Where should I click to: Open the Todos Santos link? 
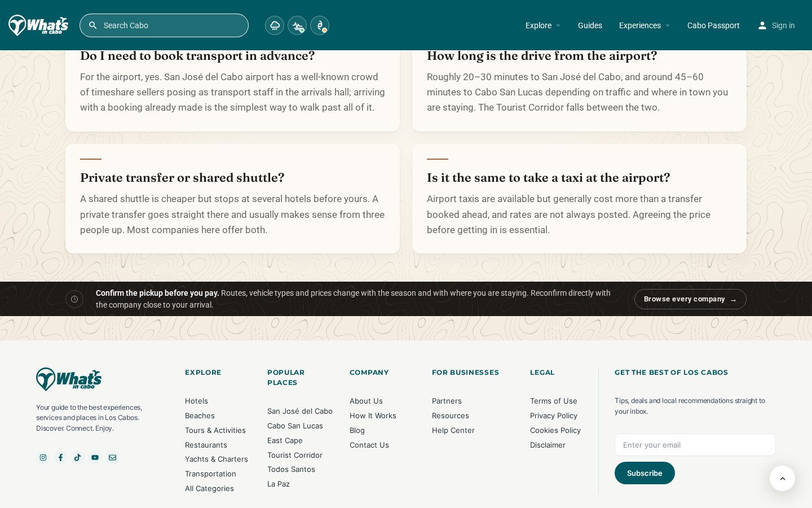point(291,469)
